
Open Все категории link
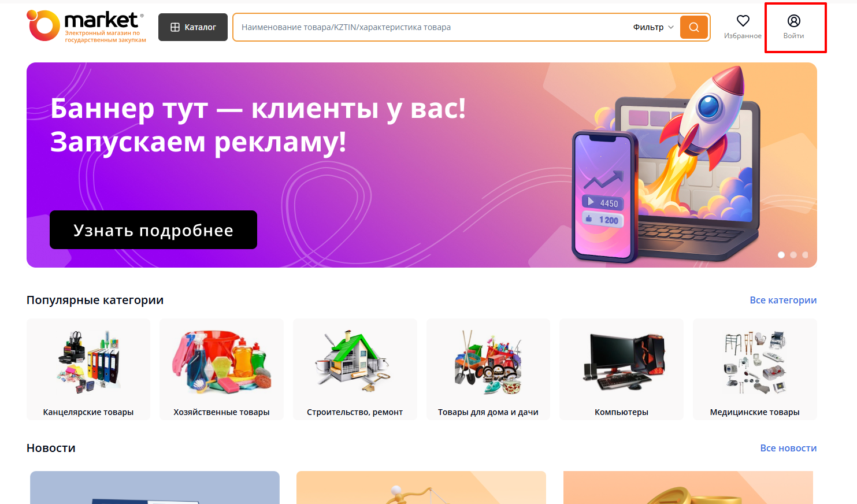[x=783, y=300]
